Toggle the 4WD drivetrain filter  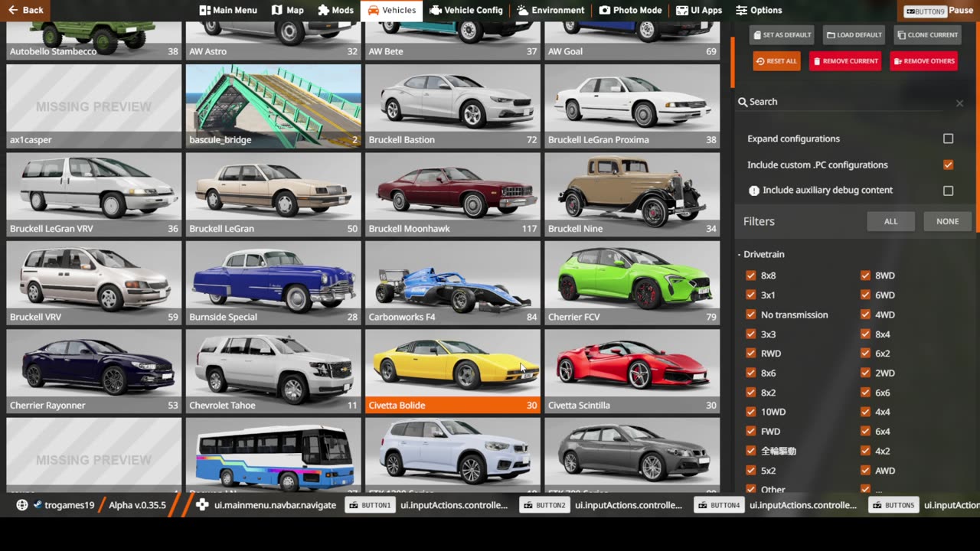[865, 315]
